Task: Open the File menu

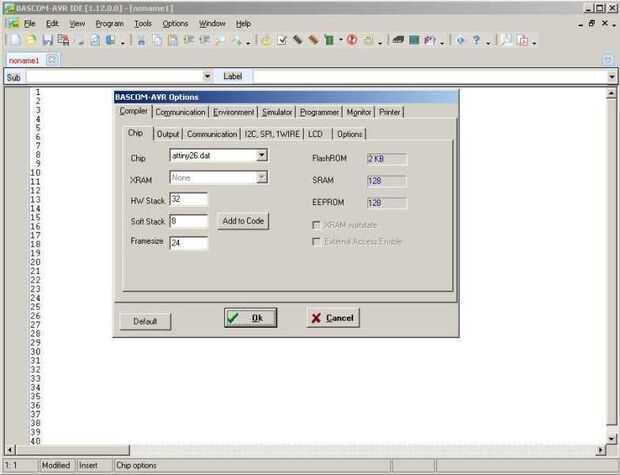Action: [30, 24]
